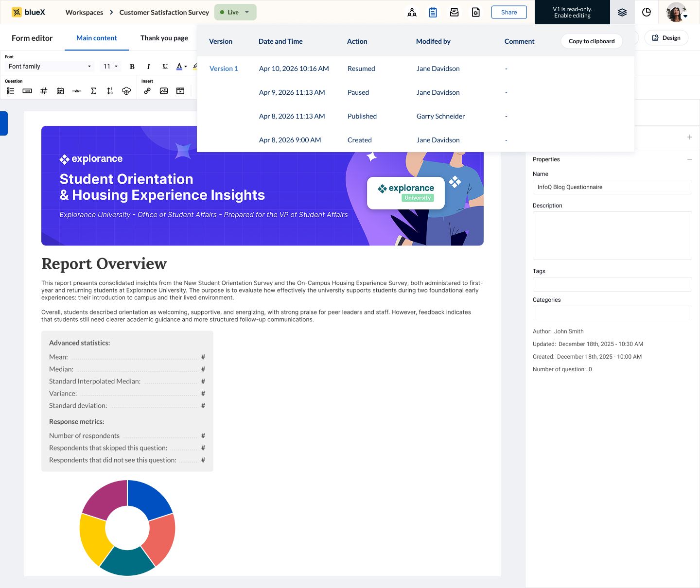Click the Author: John Smith text

pos(558,331)
